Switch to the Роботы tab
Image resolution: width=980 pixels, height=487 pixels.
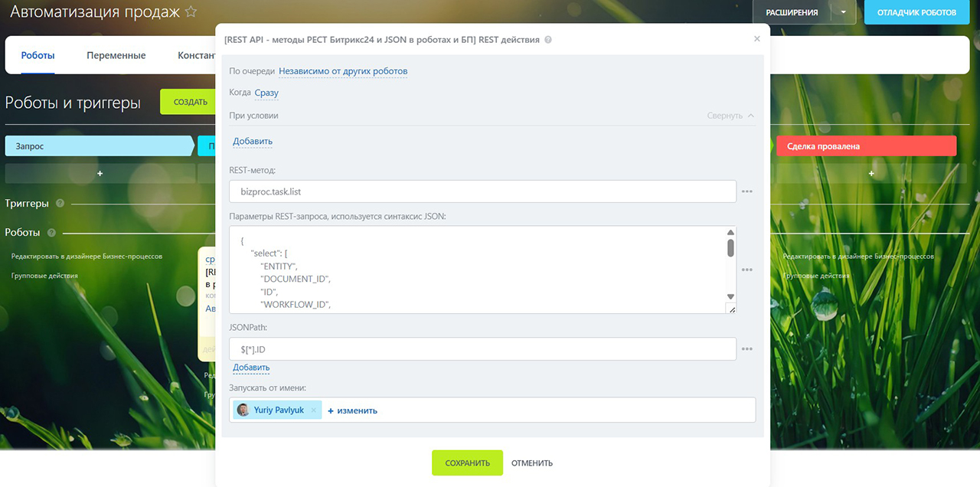pos(38,55)
